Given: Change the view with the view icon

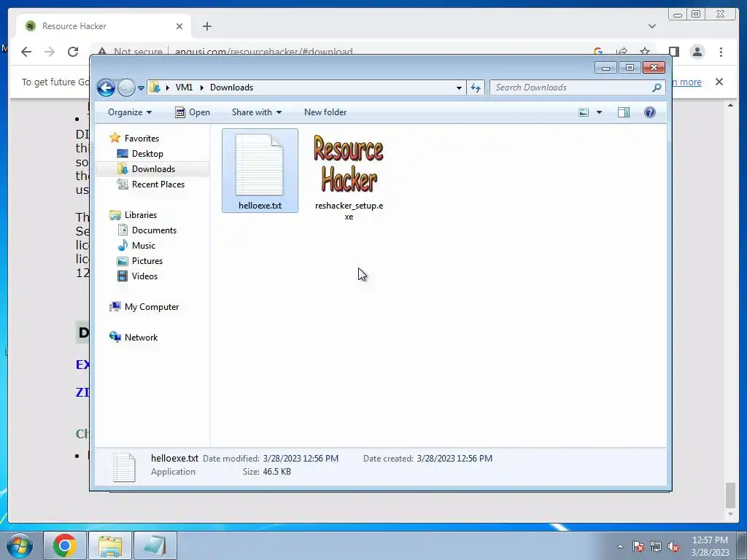Looking at the screenshot, I should (584, 112).
